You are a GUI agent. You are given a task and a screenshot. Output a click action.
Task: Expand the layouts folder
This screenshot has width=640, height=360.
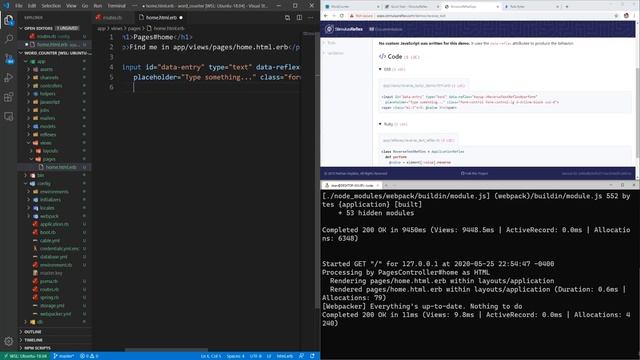[55, 151]
